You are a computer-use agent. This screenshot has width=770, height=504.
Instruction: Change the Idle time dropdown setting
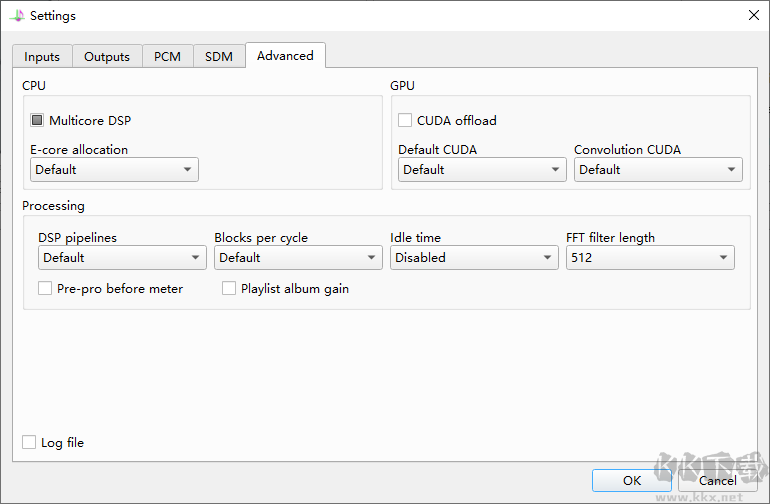coord(474,258)
